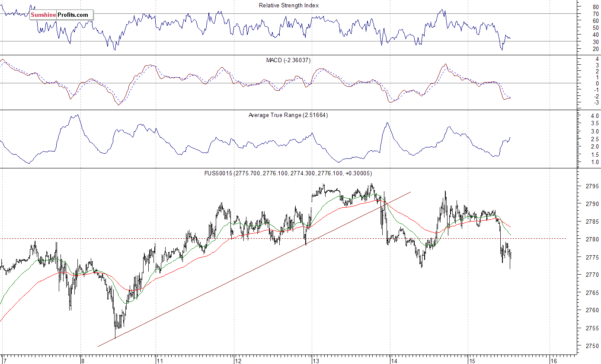Viewport: 601px width, 364px height.
Task: Click the ATR axis value 4.0
Action: tap(595, 116)
